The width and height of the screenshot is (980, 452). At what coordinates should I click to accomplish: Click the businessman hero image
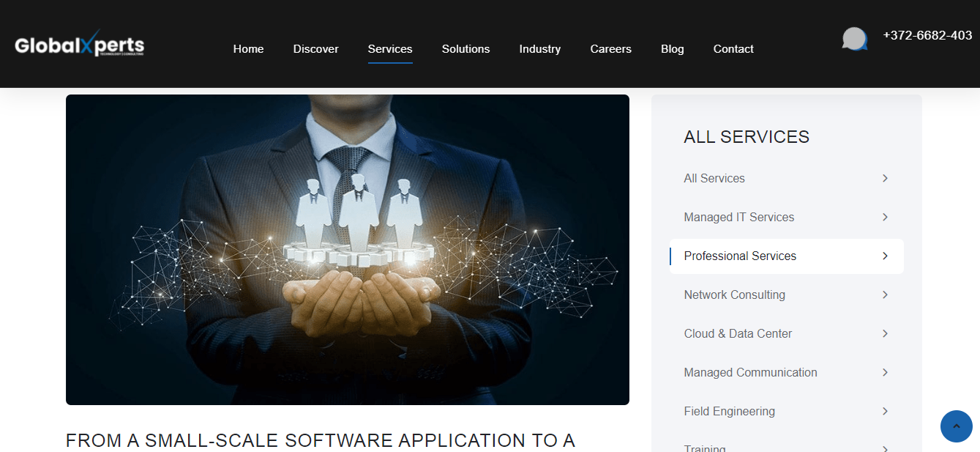tap(348, 249)
